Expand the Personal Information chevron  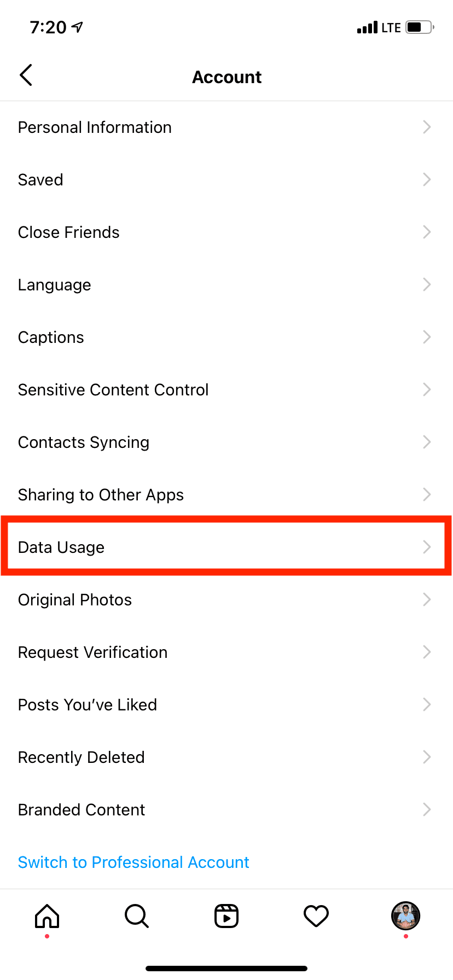427,127
